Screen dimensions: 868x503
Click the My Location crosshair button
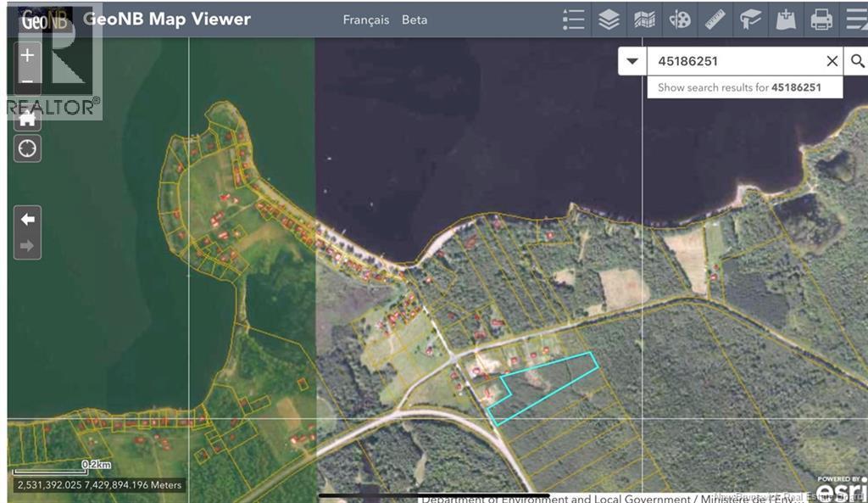(x=27, y=148)
